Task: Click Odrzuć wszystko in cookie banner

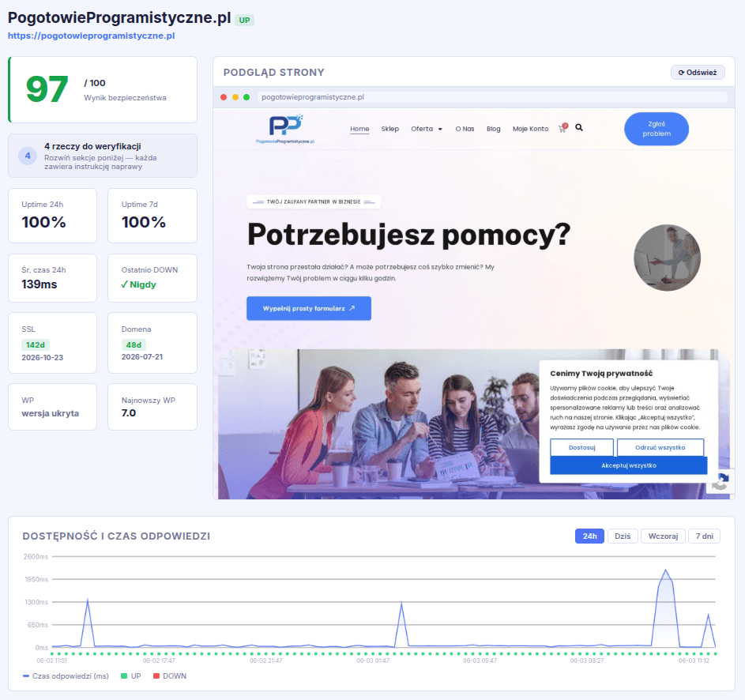Action: pyautogui.click(x=660, y=448)
